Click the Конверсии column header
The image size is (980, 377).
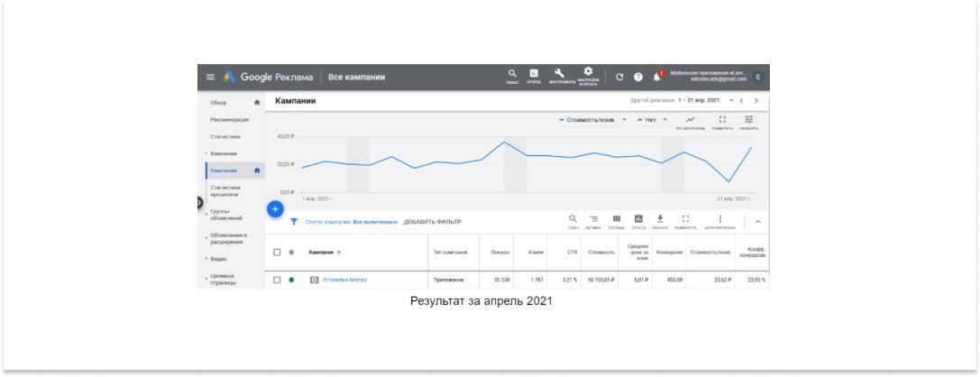coord(669,253)
